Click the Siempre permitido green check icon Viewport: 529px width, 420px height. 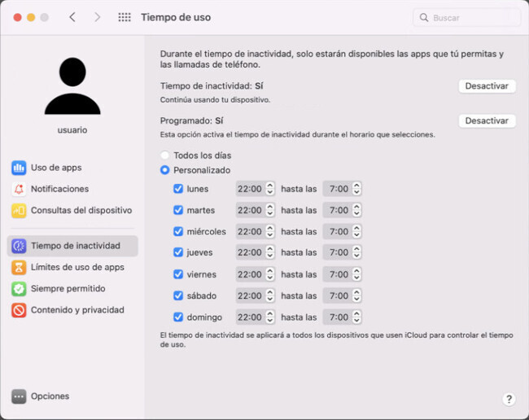[19, 289]
